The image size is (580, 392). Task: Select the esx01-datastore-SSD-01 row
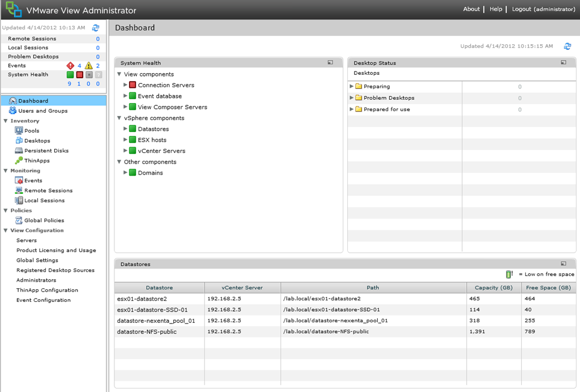click(x=345, y=309)
